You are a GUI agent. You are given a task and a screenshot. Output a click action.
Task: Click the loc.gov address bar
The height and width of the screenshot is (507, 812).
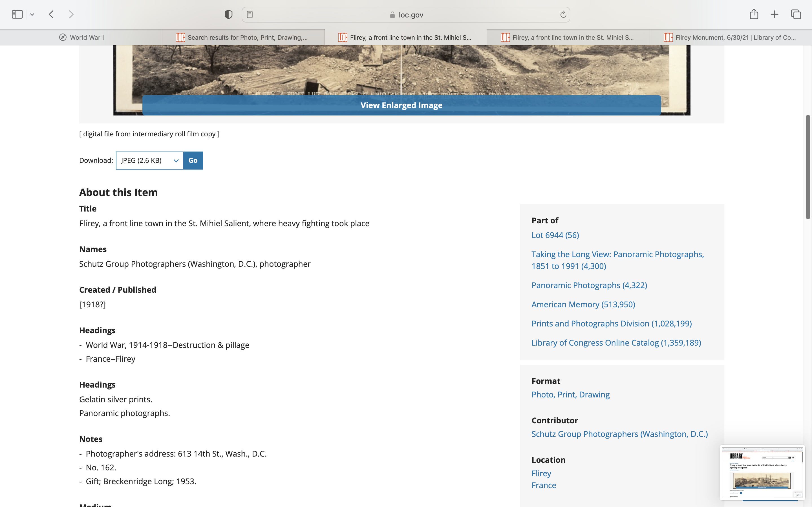(406, 15)
